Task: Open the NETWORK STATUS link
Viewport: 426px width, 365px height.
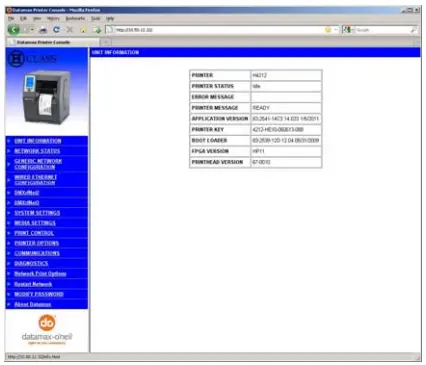Action: coord(37,151)
